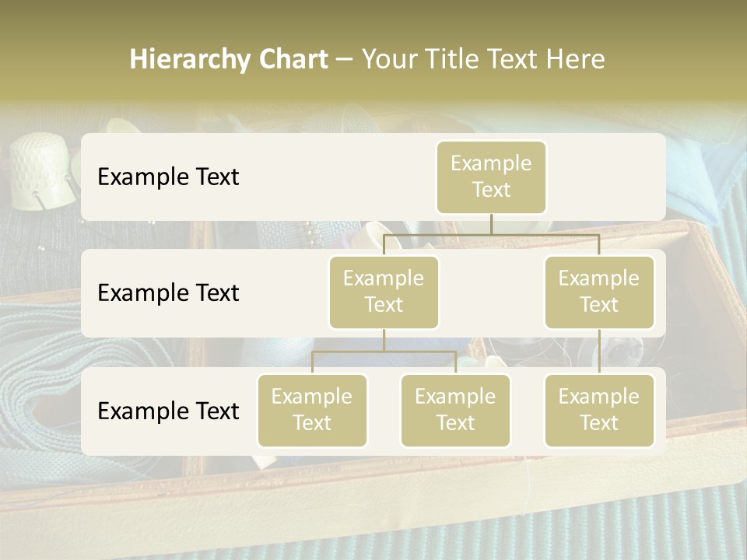Click the second-level left hierarchy box
Viewport: 747px width, 560px height.
pyautogui.click(x=384, y=292)
